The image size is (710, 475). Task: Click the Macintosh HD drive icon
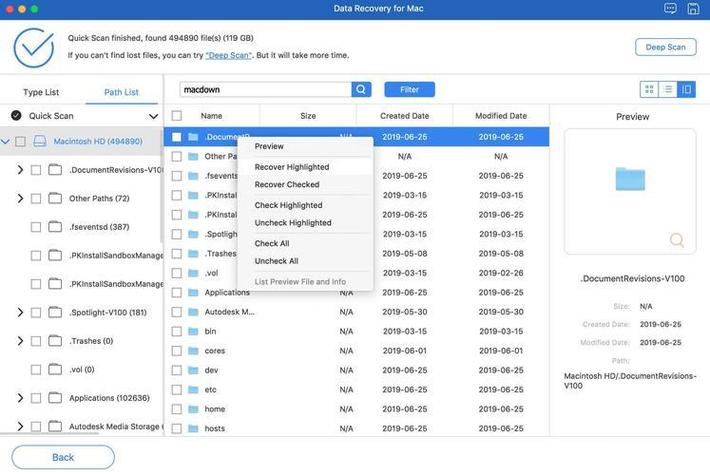(39, 141)
